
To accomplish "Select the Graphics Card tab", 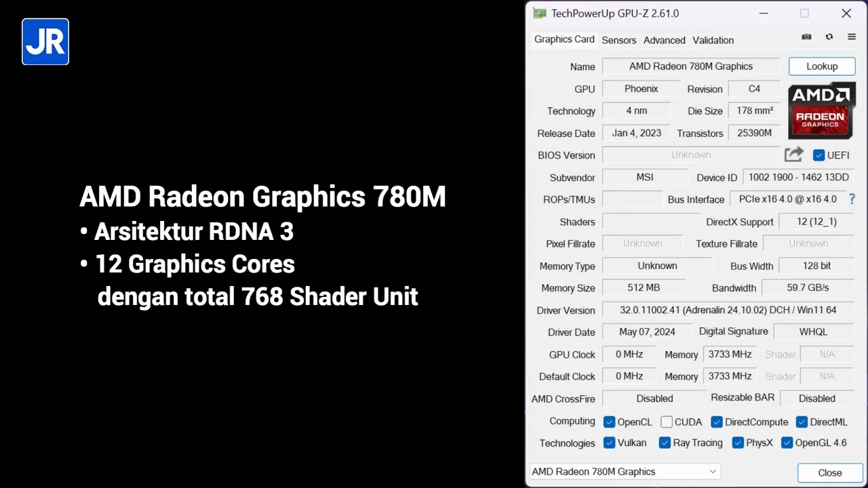I will (564, 39).
